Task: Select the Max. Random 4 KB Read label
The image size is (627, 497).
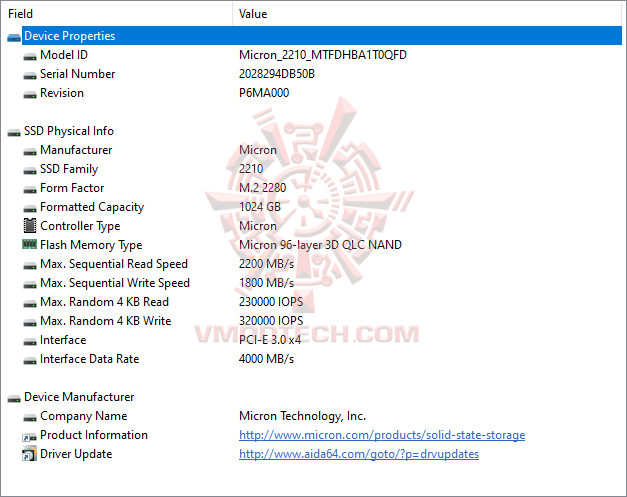Action: pyautogui.click(x=104, y=301)
